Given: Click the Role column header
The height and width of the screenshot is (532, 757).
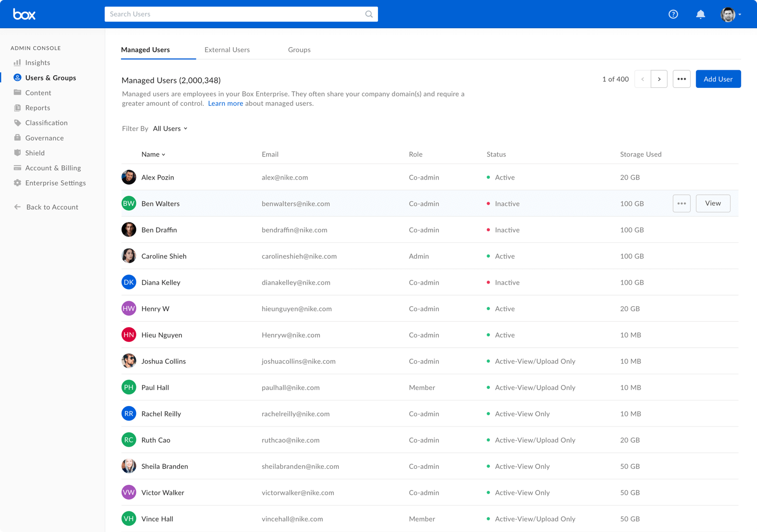Looking at the screenshot, I should point(416,154).
